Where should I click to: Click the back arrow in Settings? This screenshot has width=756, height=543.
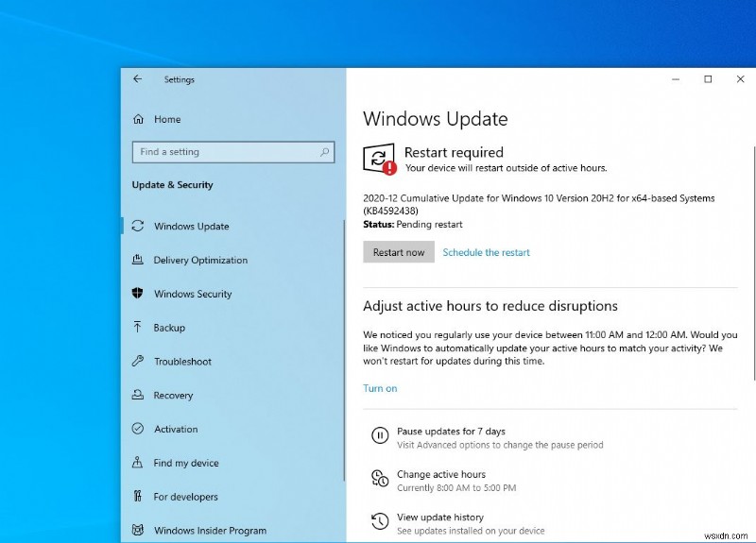137,79
